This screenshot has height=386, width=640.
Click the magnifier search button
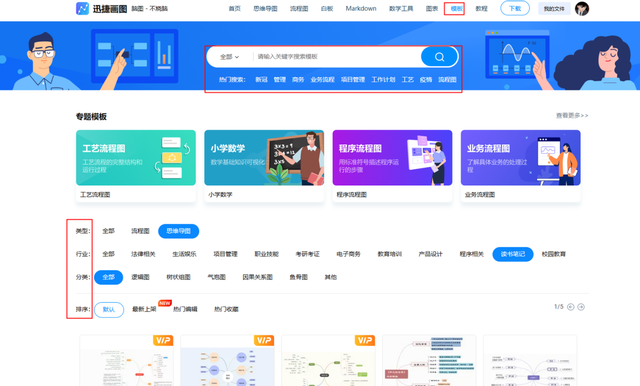click(439, 57)
